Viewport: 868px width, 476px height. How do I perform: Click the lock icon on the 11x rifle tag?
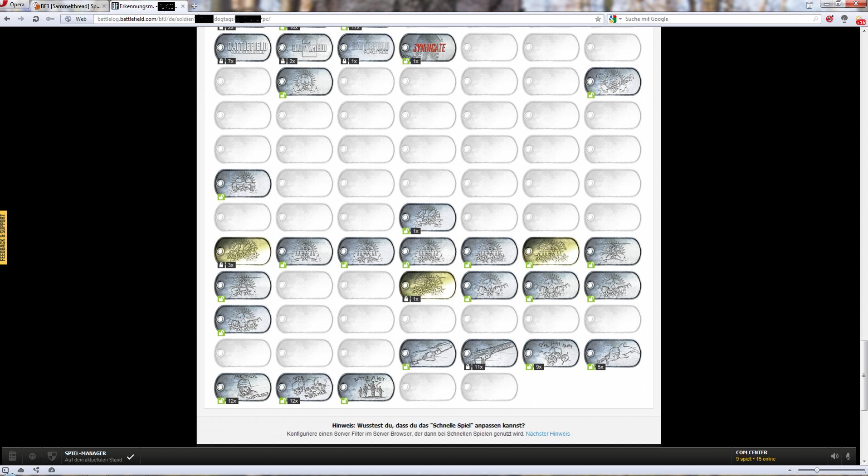click(x=468, y=367)
